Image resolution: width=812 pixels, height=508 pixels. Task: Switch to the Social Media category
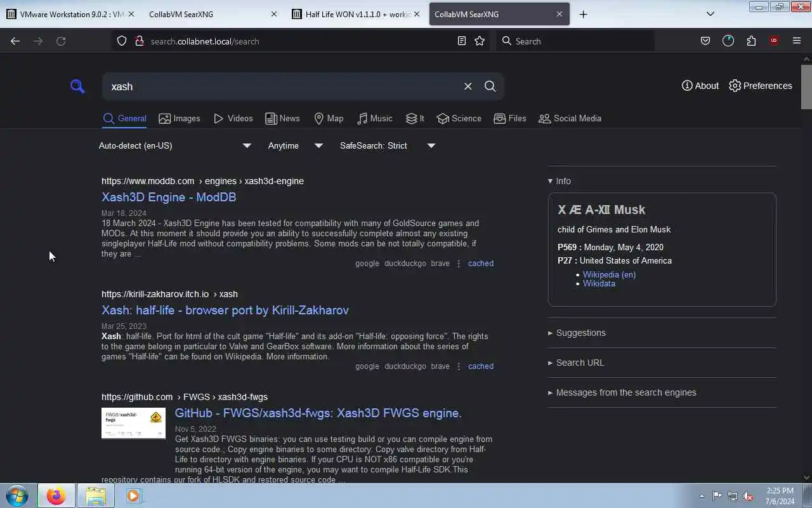(x=570, y=118)
